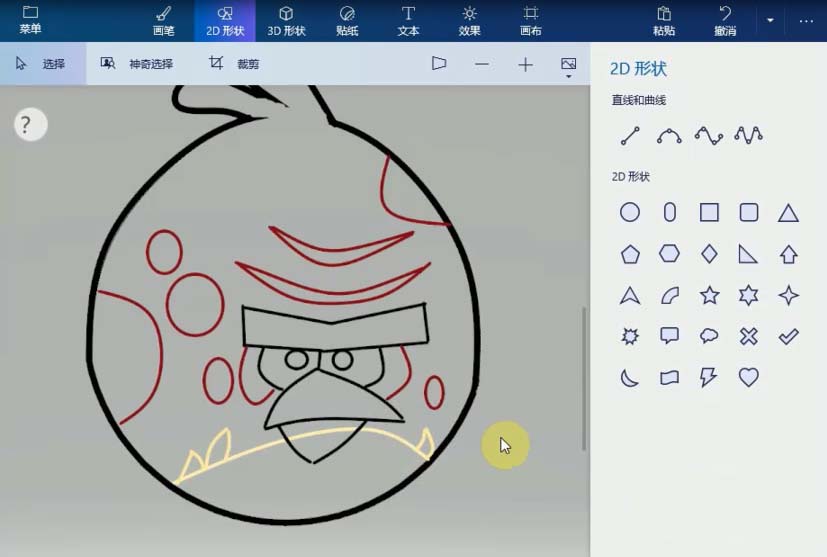
Task: Click the 粘贴 paste button
Action: (x=664, y=21)
